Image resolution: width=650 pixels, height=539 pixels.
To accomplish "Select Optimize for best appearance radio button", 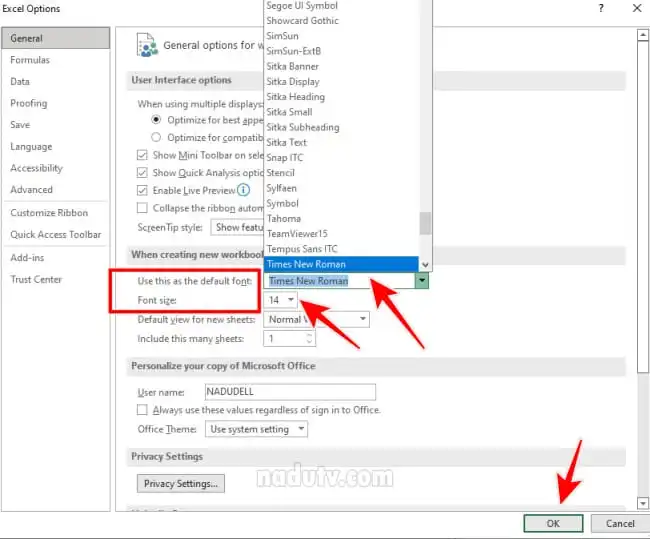I will pos(156,120).
